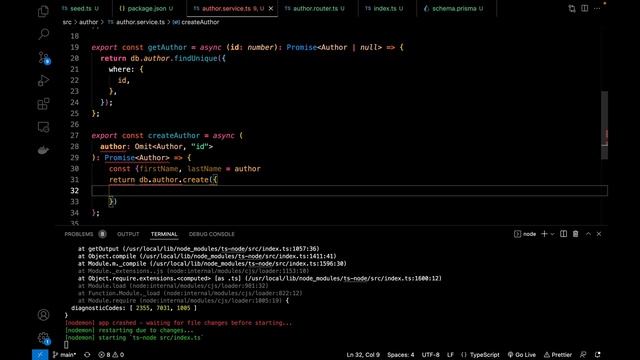This screenshot has width=640, height=360.
Task: Synchronize changes with the sync icon
Action: point(87,355)
